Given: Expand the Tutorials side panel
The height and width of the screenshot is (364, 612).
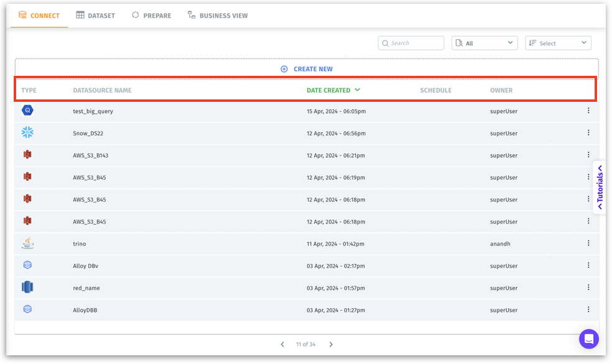Looking at the screenshot, I should [x=600, y=187].
